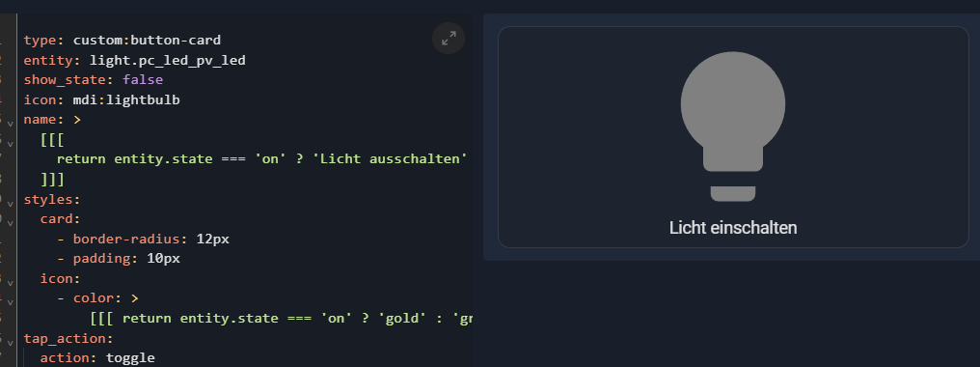Fold the '[[[' template block in gutter
Screen dimensions: 980x367
point(10,143)
